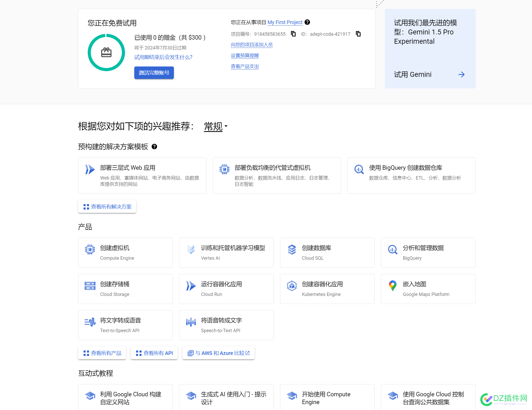The image size is (532, 410).
Task: Open the My First Project link
Action: tap(285, 22)
